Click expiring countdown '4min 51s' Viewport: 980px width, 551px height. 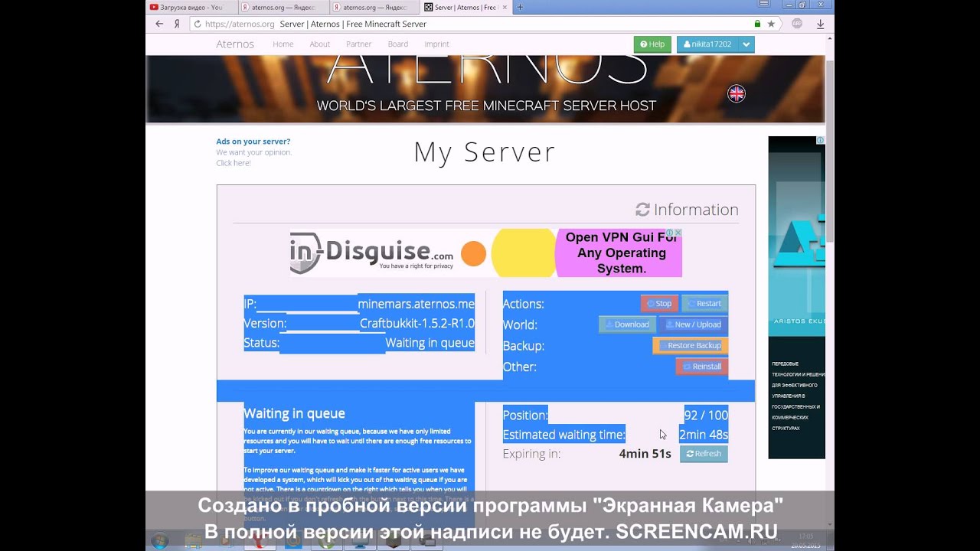pos(645,454)
